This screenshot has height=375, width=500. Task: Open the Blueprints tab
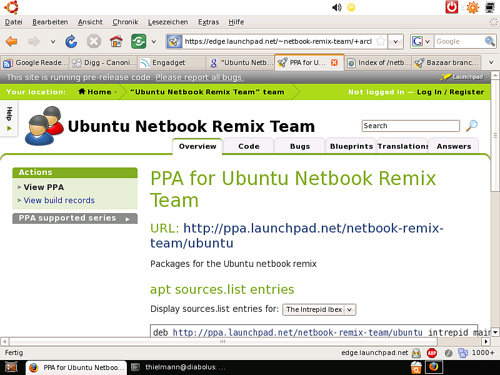[x=351, y=146]
